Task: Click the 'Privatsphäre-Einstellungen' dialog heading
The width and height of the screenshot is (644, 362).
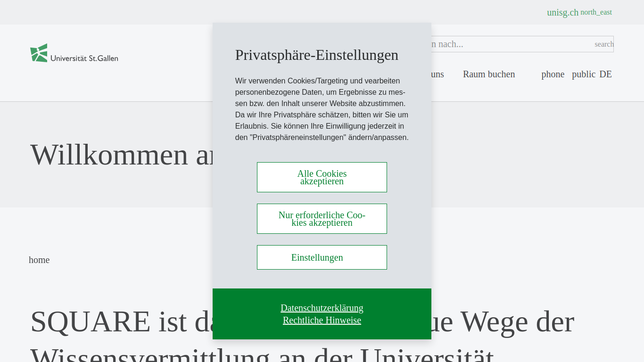Action: [x=317, y=55]
